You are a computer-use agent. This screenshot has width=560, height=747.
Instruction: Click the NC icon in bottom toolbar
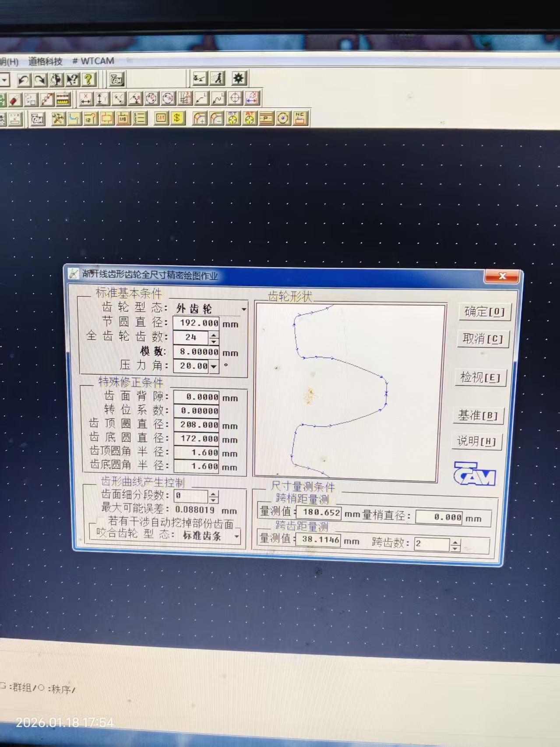point(300,117)
